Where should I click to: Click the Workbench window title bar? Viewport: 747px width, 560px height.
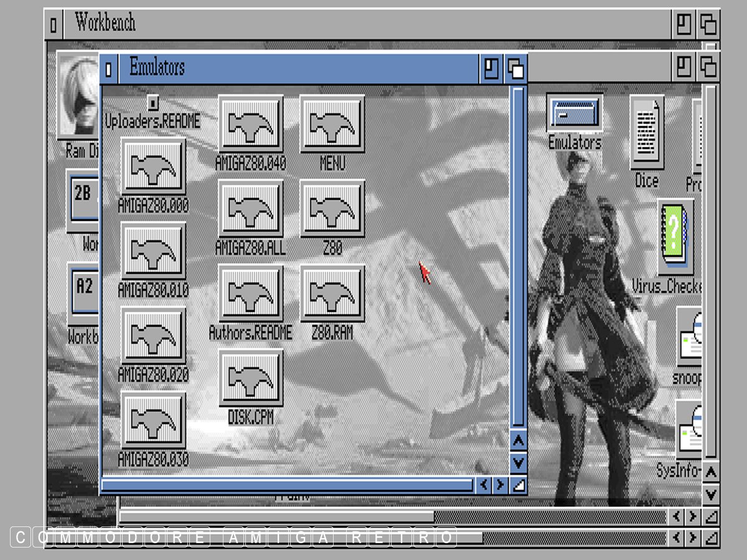374,24
